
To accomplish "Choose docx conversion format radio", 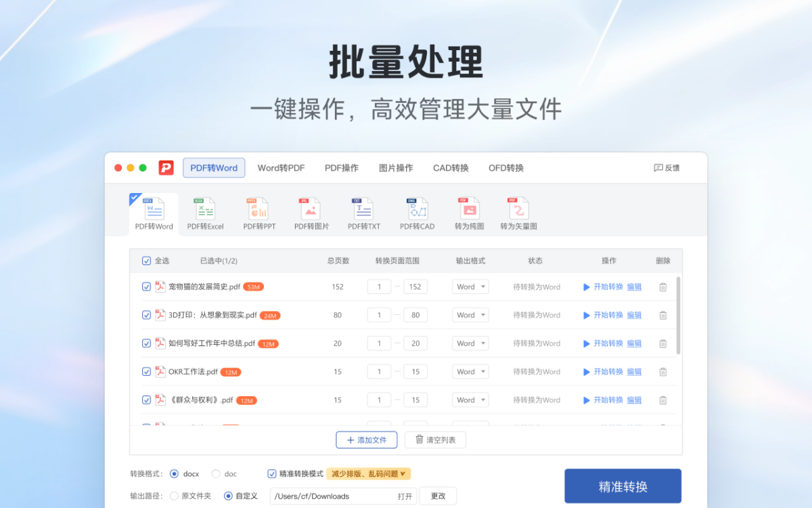I will pyautogui.click(x=175, y=474).
